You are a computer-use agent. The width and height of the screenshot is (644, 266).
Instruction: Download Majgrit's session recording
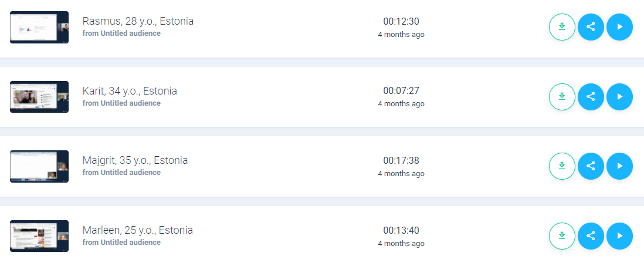562,166
